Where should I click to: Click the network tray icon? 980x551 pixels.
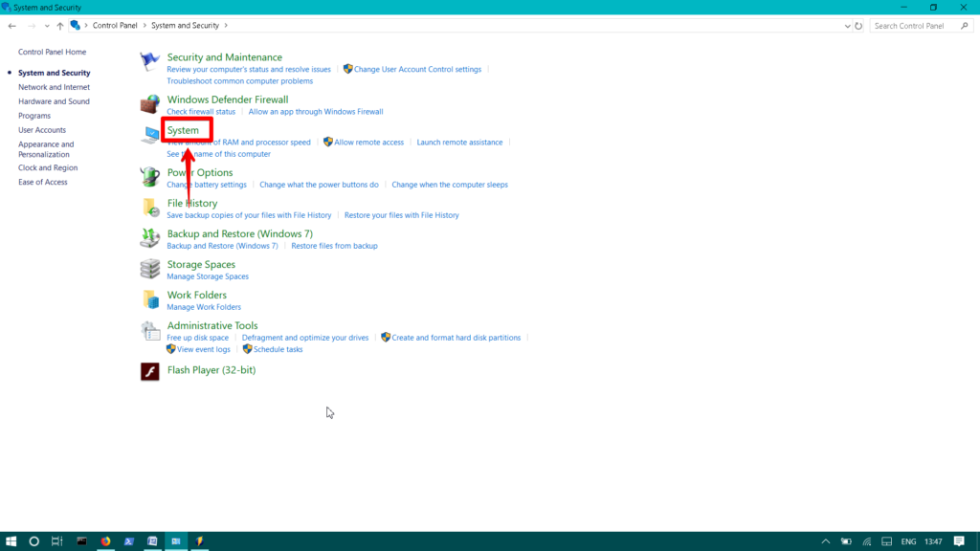[x=867, y=541]
